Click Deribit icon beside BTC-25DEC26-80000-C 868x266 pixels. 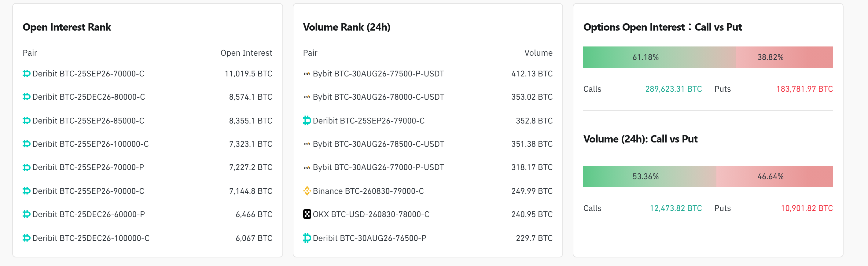tap(27, 97)
